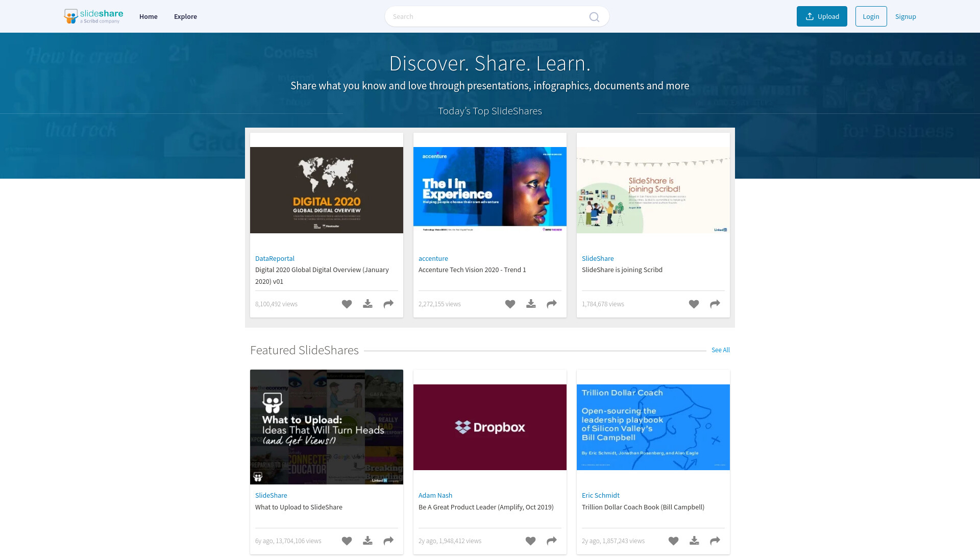980x560 pixels.
Task: Open the Signup link
Action: coord(905,16)
